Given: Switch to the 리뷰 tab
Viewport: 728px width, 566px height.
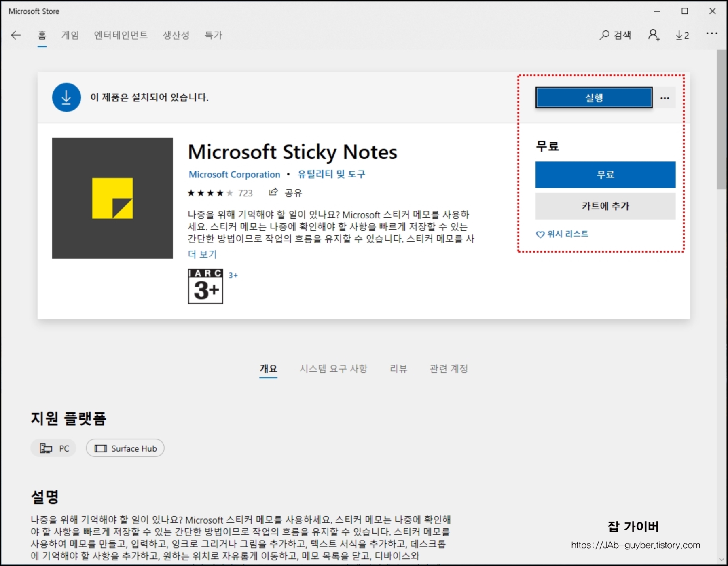Looking at the screenshot, I should pyautogui.click(x=398, y=369).
